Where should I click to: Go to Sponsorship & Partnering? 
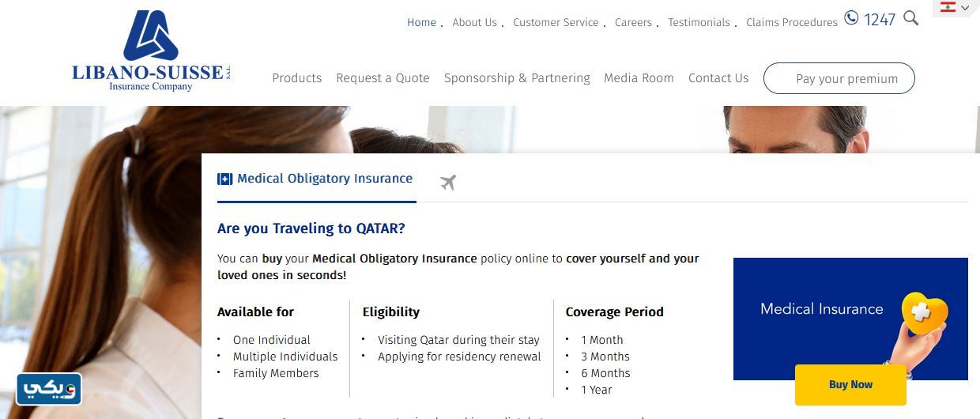517,78
